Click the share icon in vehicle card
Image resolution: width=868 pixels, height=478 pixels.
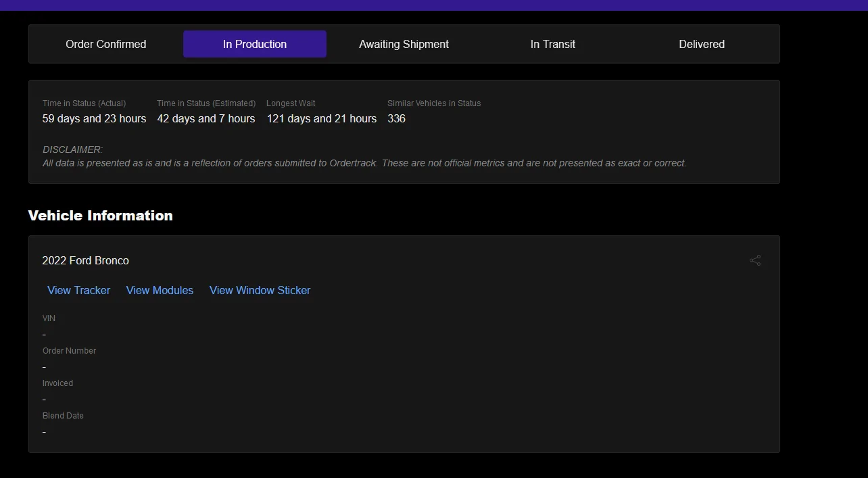coord(755,260)
